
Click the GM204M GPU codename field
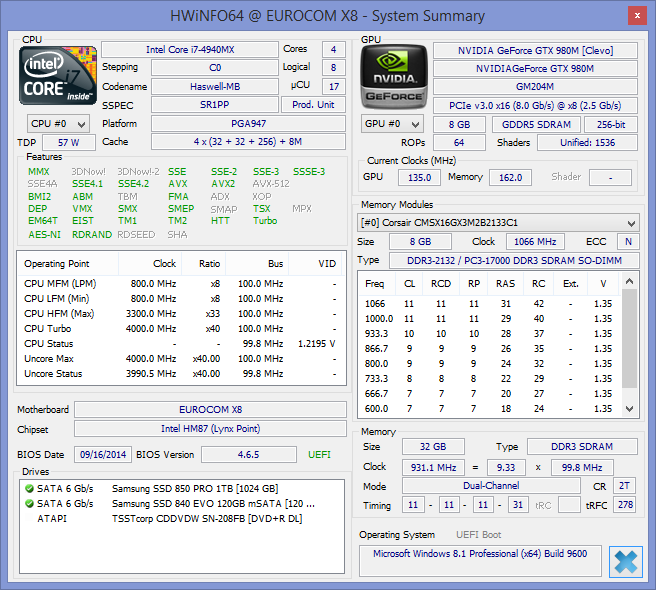(x=535, y=87)
